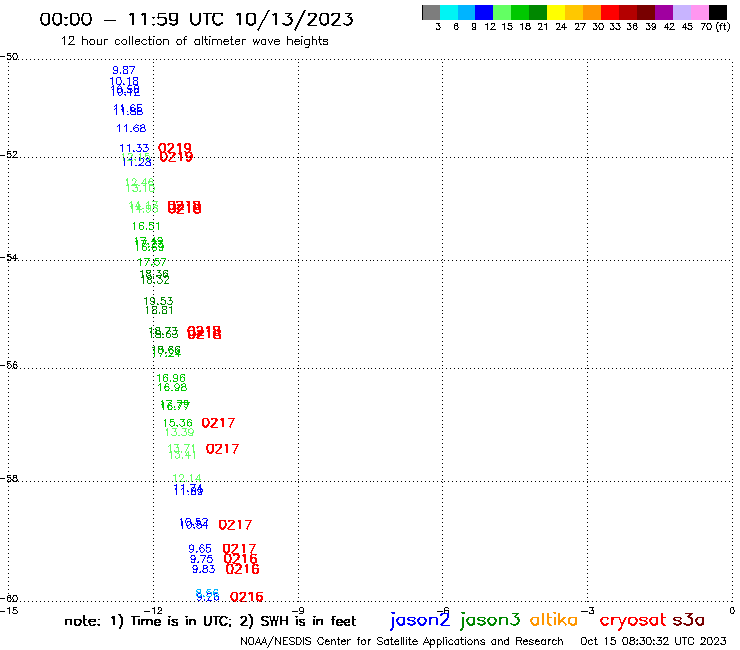Select the 'altika' satellite legend label

tap(554, 620)
